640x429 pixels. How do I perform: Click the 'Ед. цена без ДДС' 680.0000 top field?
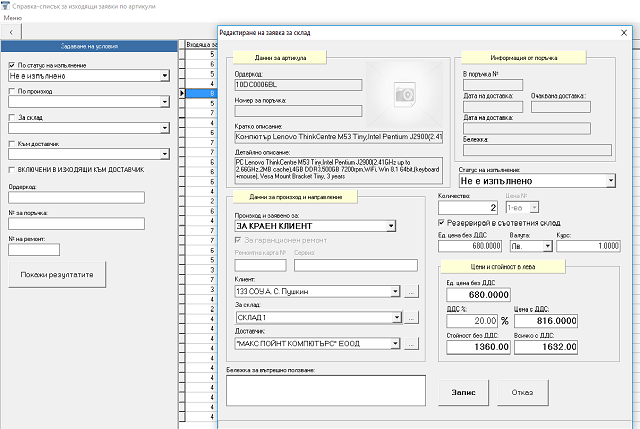click(x=470, y=246)
